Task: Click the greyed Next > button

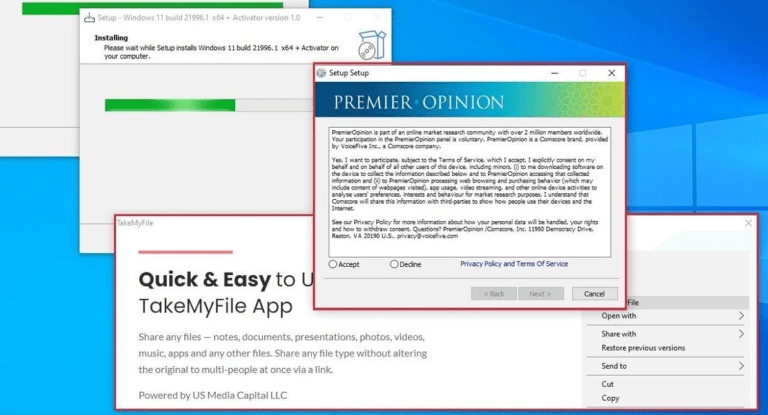Action: [541, 293]
